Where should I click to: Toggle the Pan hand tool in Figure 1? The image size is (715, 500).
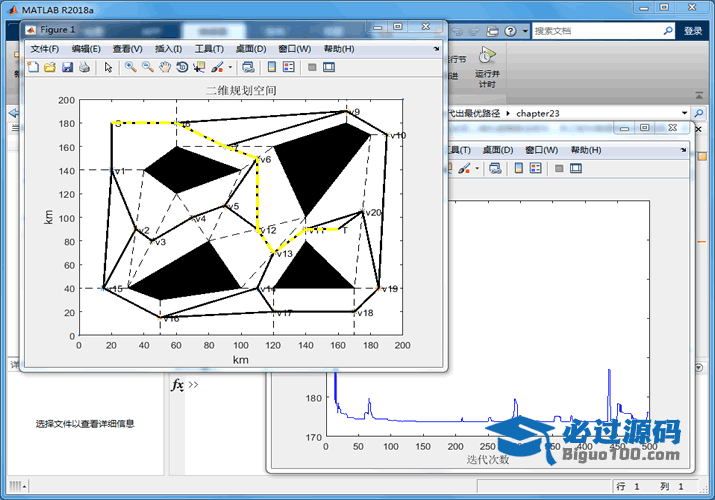click(164, 67)
